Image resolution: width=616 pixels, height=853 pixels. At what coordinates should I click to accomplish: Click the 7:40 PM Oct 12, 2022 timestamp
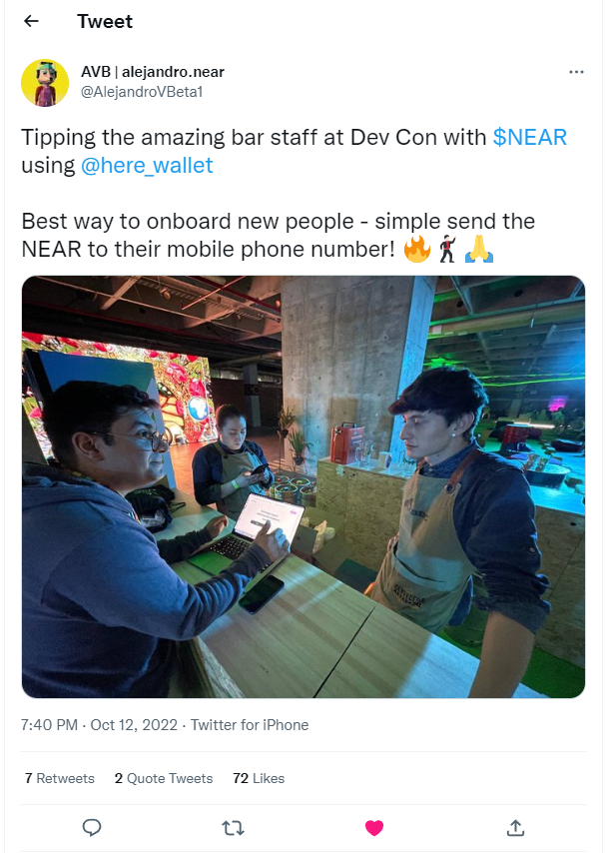point(99,725)
